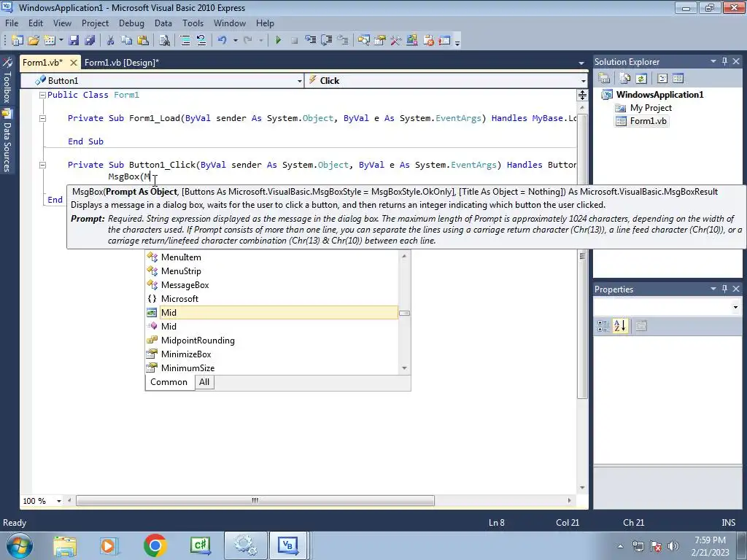Click the Start Debugging green play icon
Image resolution: width=747 pixels, height=560 pixels.
(278, 41)
